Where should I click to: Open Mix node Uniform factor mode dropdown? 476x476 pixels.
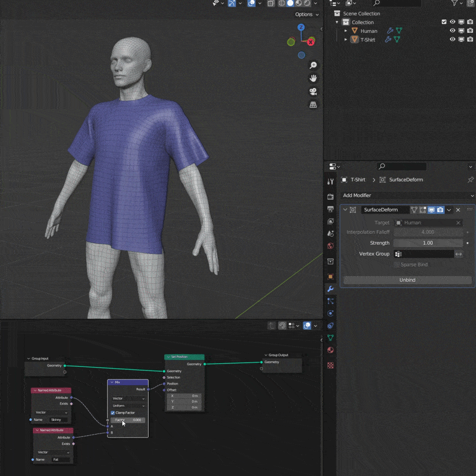[128, 406]
